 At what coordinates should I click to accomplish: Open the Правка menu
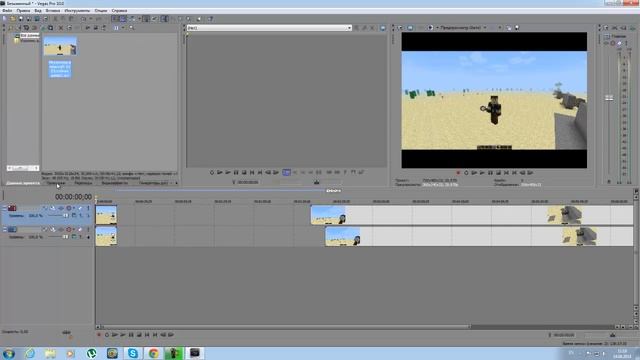[23, 11]
